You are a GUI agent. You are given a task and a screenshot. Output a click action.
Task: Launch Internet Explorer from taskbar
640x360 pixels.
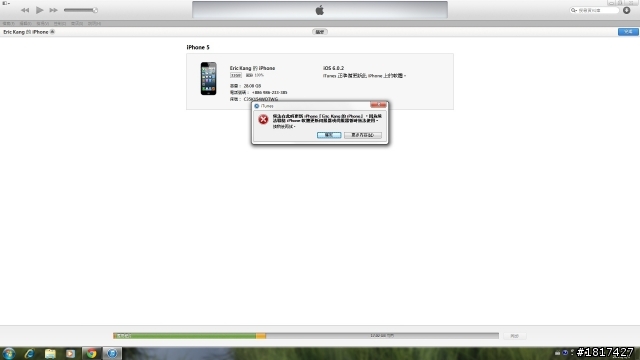[29, 353]
